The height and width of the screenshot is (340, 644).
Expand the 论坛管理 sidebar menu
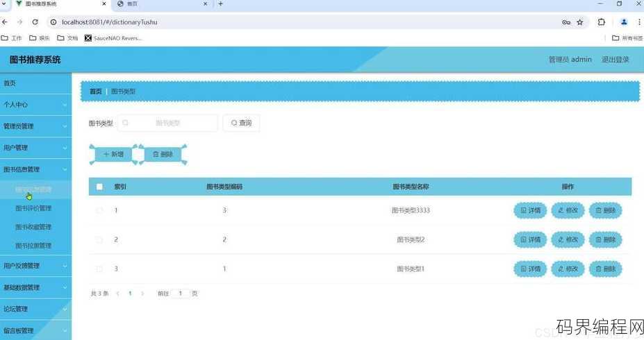click(x=35, y=309)
